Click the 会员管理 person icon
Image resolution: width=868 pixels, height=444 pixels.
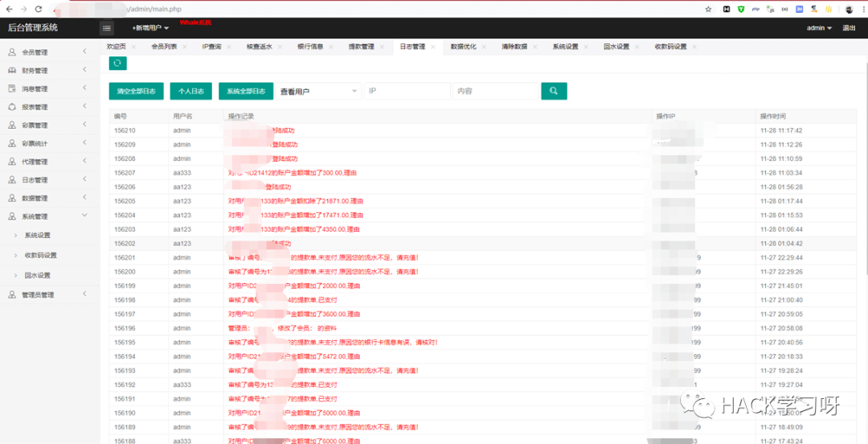click(12, 52)
